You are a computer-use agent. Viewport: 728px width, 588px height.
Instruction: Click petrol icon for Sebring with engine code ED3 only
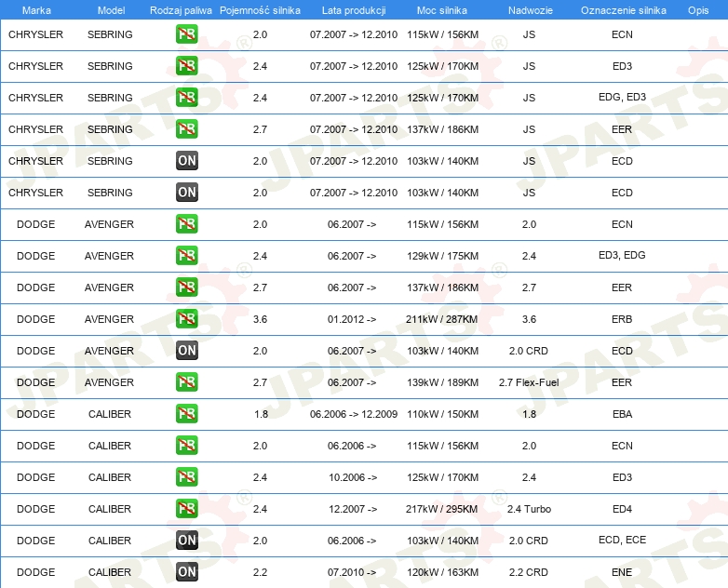pos(186,66)
